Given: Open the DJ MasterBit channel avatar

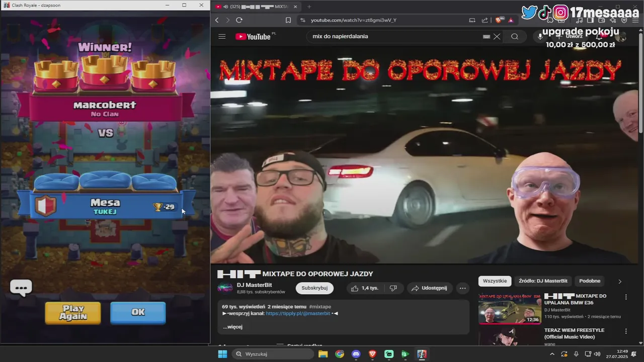Looking at the screenshot, I should click(x=225, y=288).
